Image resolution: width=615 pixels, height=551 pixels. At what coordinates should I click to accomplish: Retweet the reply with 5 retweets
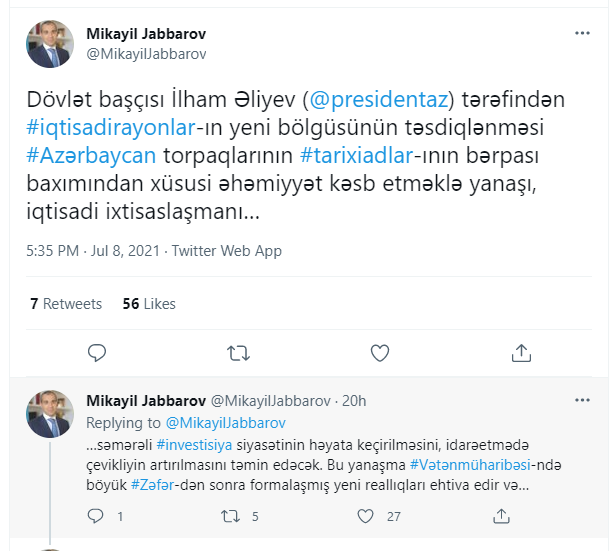click(x=230, y=516)
